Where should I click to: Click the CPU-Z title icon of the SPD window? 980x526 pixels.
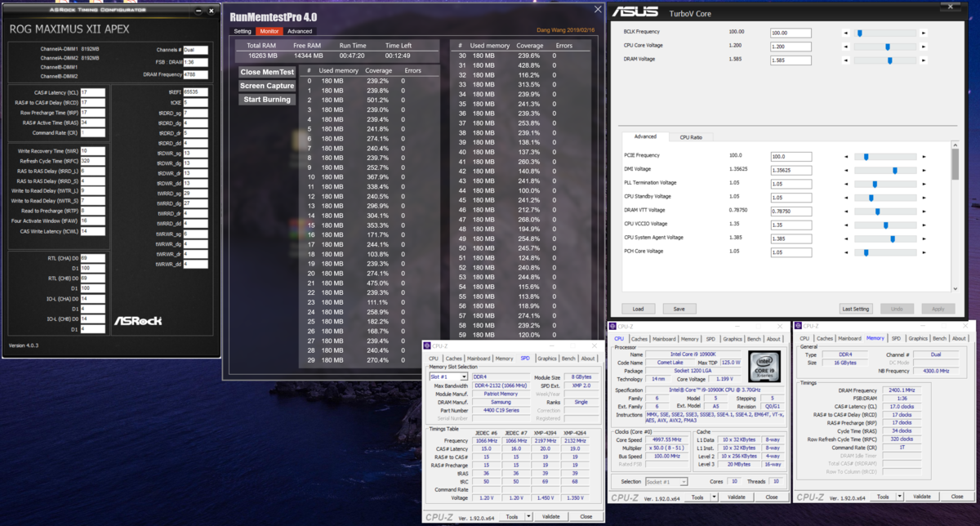(x=427, y=345)
